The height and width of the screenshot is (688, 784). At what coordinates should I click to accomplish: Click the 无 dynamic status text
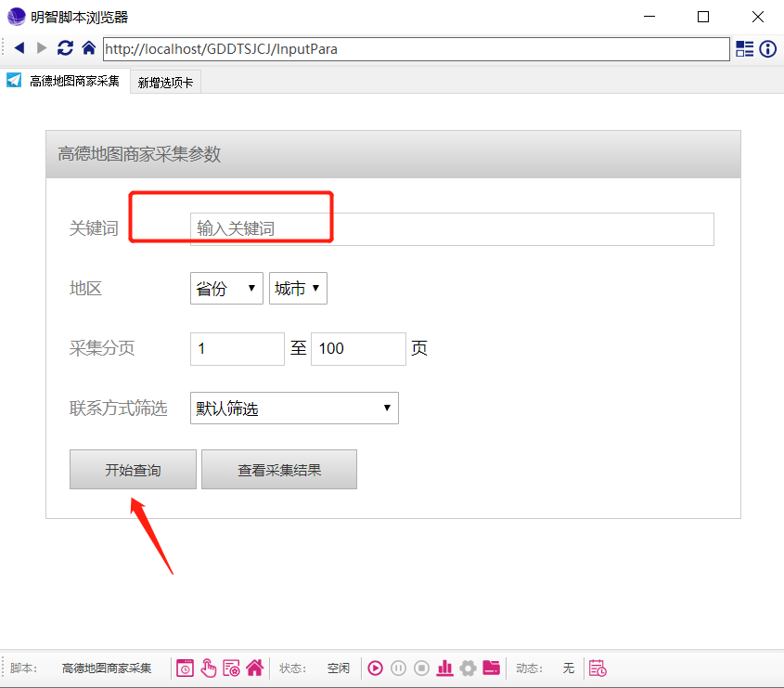click(x=569, y=668)
